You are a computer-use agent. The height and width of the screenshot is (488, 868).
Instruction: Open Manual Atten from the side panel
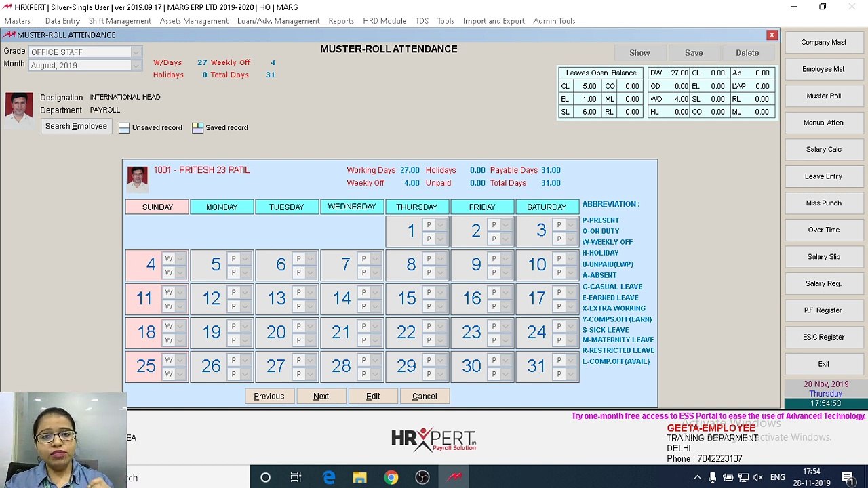823,123
